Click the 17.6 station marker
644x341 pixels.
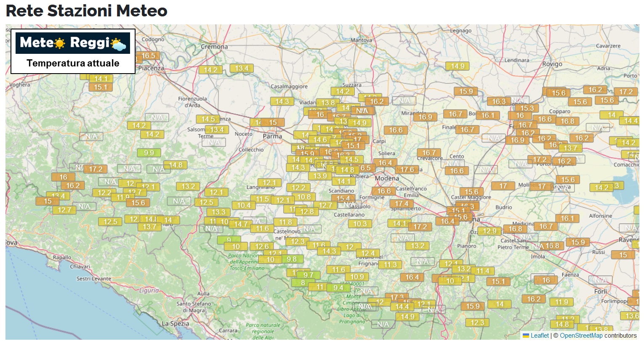coord(407,170)
